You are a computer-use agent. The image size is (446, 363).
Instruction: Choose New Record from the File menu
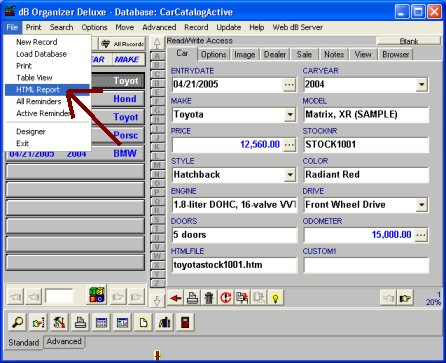tap(47, 42)
